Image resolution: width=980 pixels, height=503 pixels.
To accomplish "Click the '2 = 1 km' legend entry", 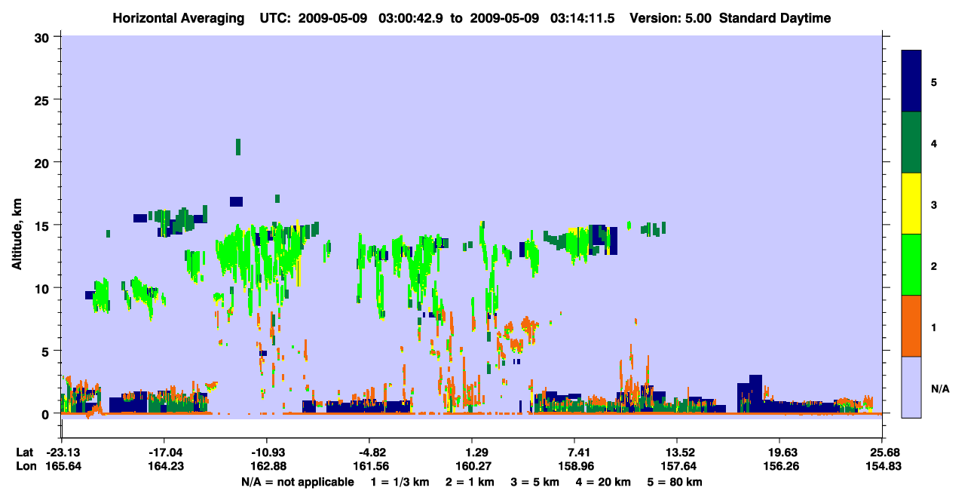I will pos(470,482).
